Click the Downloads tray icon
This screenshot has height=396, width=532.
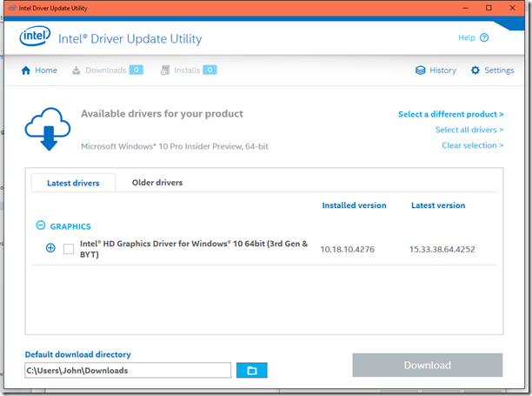76,70
